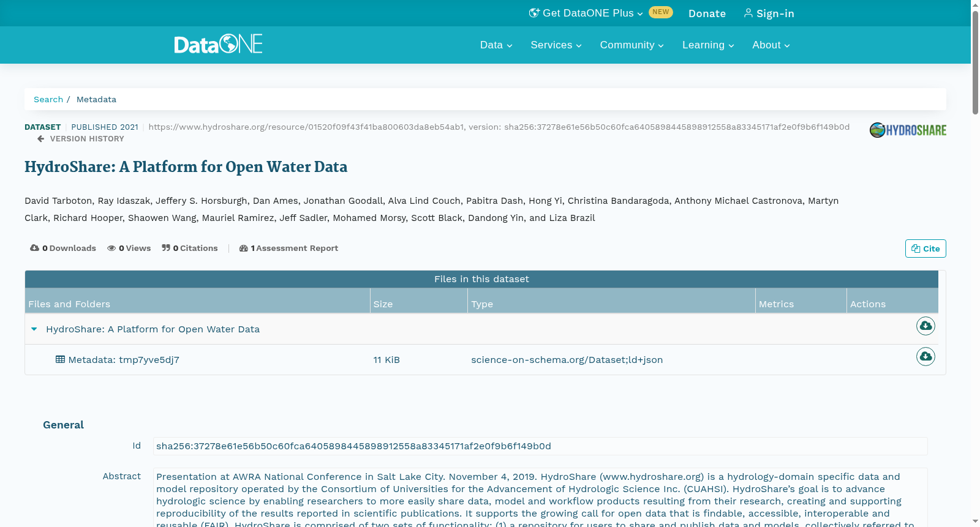
Task: Click the dataset title heading
Action: [186, 166]
